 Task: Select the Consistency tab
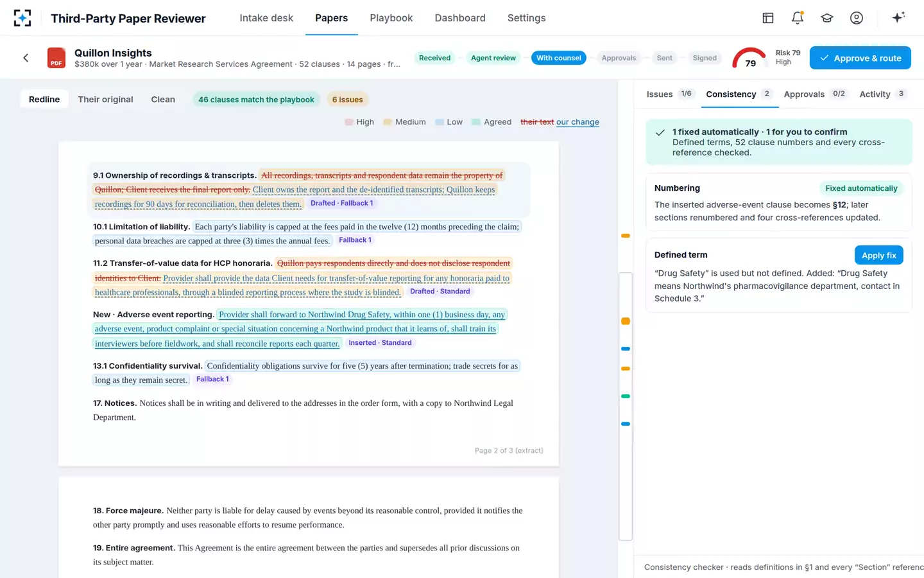point(739,94)
